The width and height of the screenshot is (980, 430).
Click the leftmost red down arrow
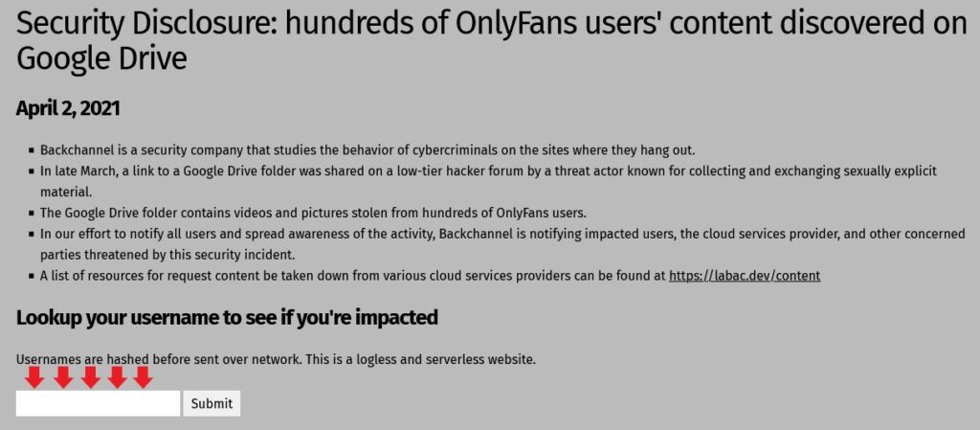coord(34,377)
